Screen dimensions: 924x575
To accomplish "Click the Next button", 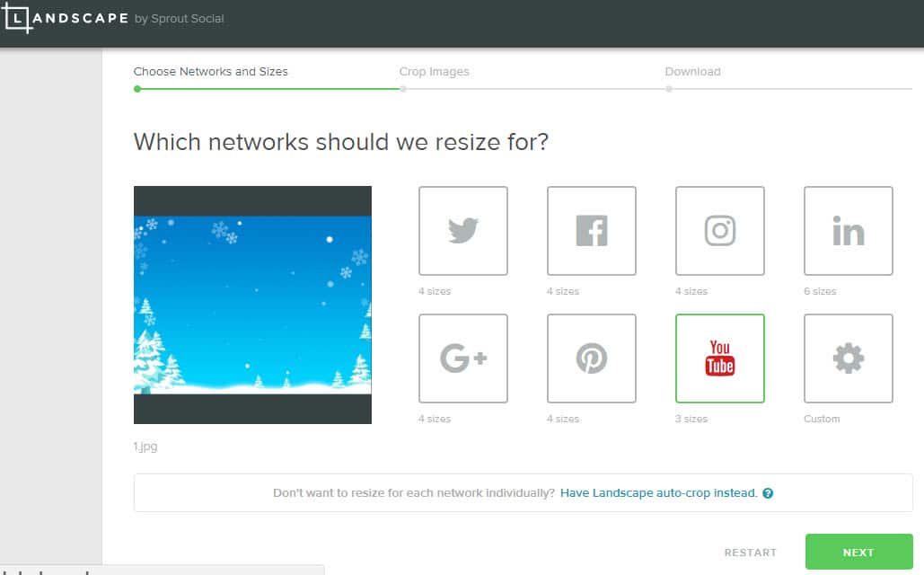I will point(858,552).
